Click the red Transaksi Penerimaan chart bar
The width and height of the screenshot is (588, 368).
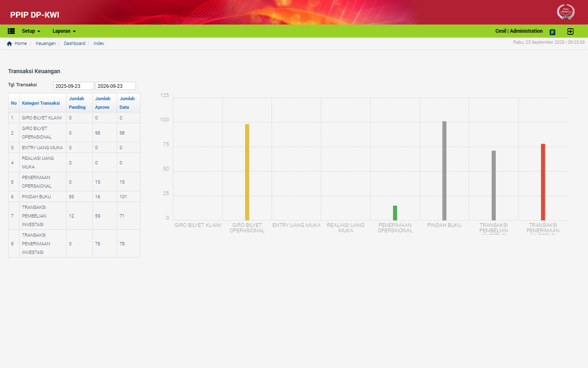(x=543, y=182)
